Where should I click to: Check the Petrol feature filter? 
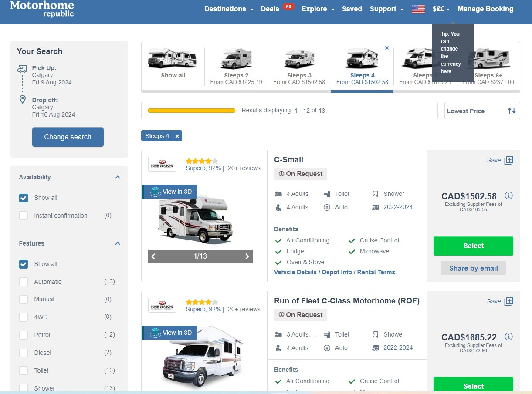(x=24, y=335)
